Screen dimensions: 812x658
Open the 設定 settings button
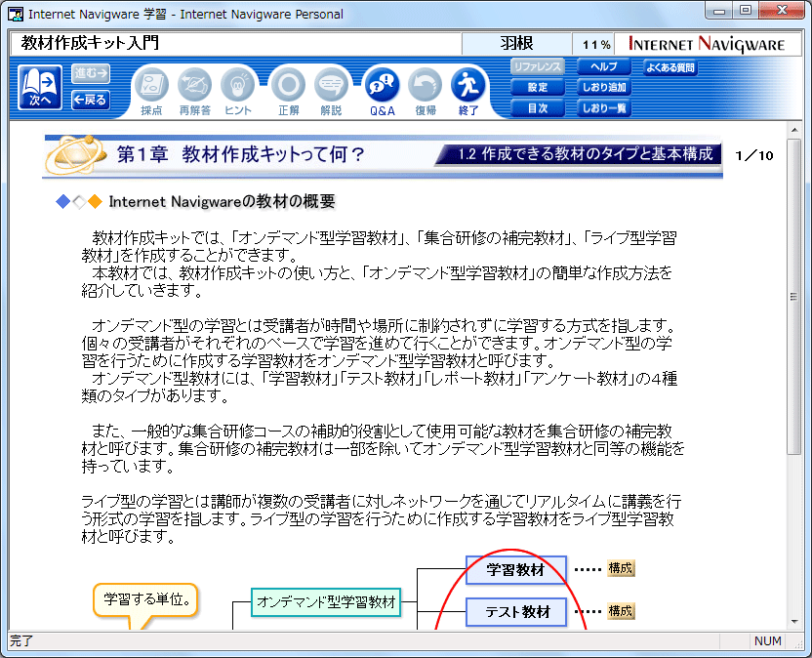pos(538,88)
